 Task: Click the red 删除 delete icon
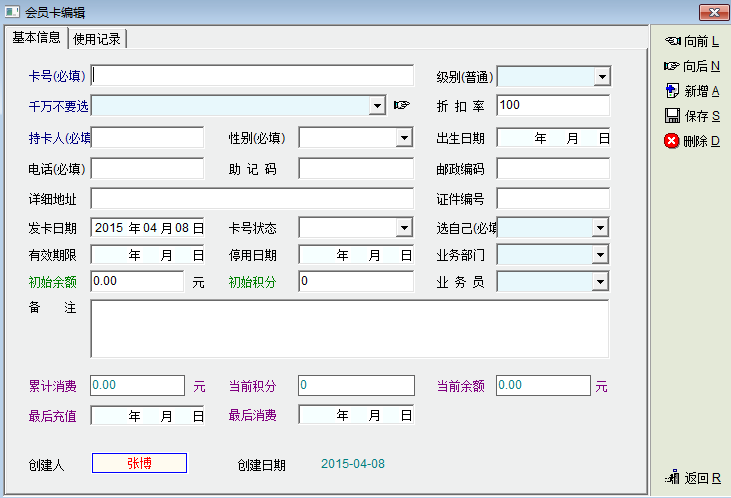click(x=672, y=141)
